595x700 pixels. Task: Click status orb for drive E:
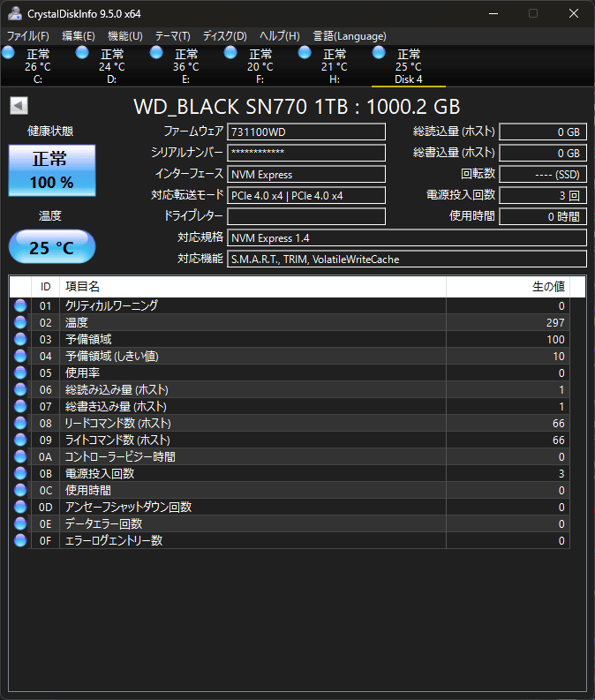157,54
